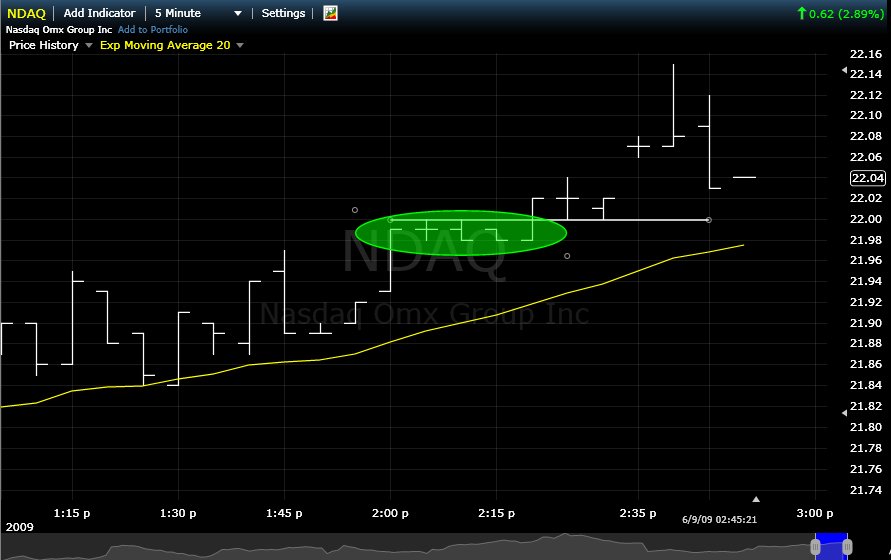Click the Add to Portfolio link

pyautogui.click(x=152, y=30)
